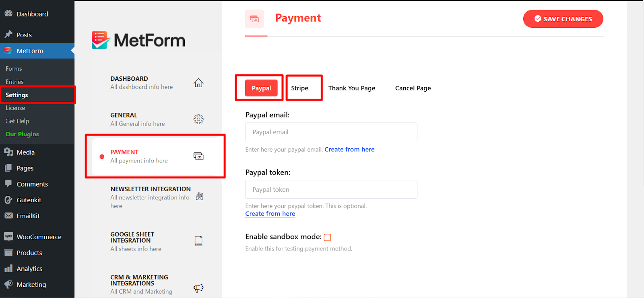Focus the Paypal email input field
The image size is (644, 298).
pos(331,132)
